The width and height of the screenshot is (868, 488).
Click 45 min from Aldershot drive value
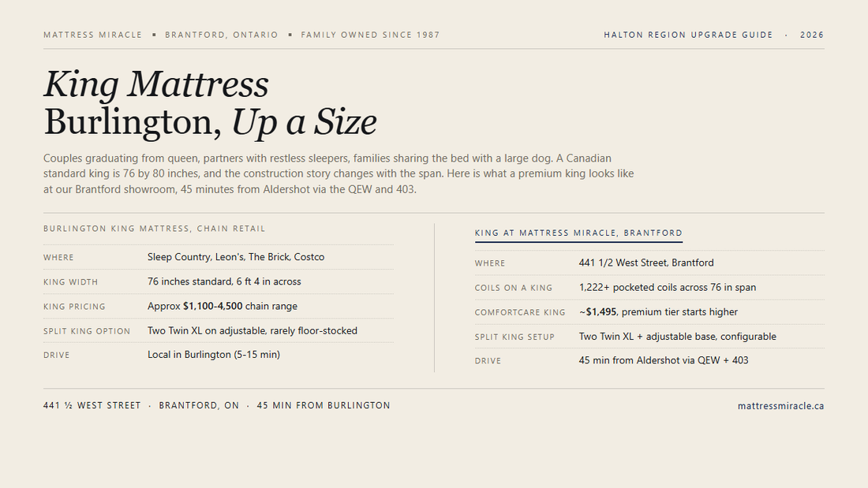point(663,361)
